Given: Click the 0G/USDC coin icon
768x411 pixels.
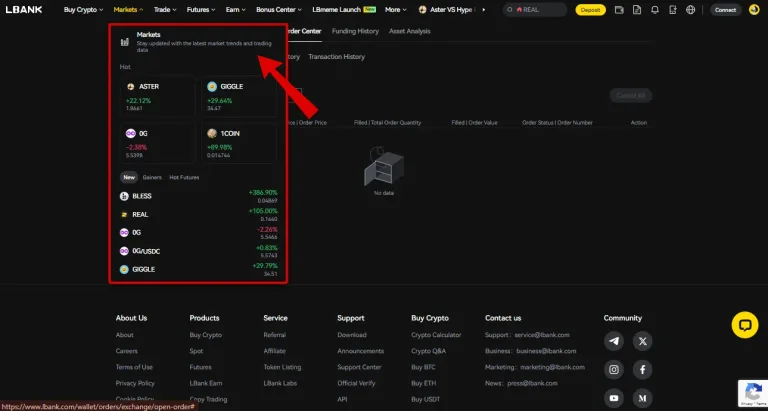Looking at the screenshot, I should 124,251.
